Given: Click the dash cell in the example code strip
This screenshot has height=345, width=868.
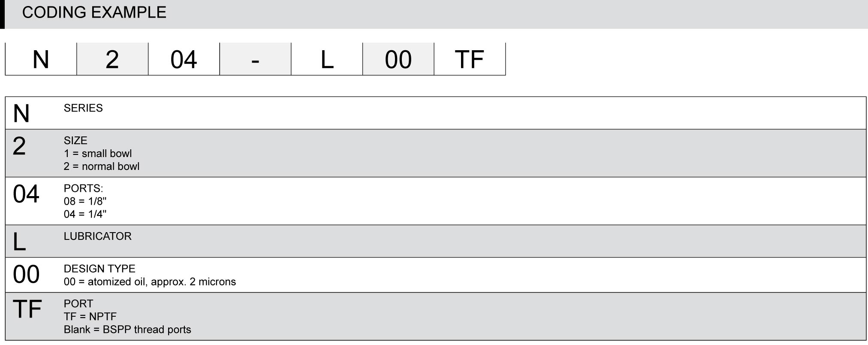Looking at the screenshot, I should [255, 59].
